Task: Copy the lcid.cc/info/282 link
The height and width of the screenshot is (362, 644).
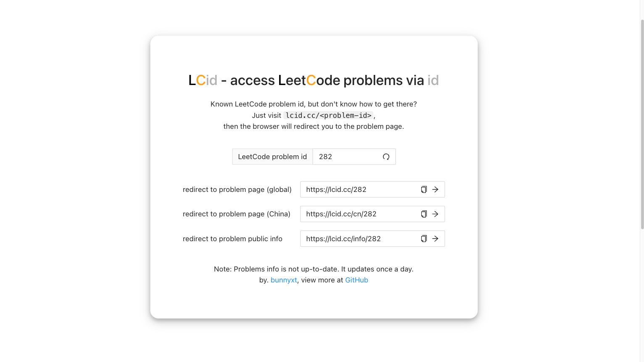Action: tap(424, 239)
